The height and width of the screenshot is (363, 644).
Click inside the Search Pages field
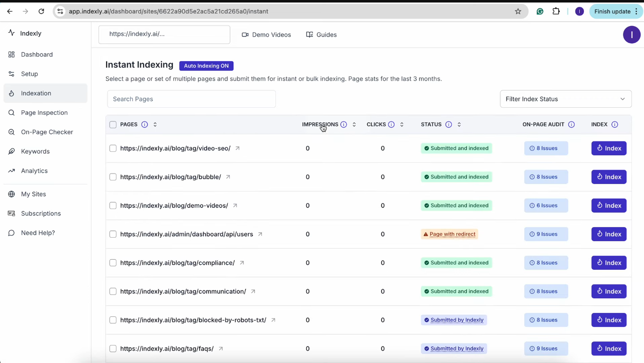(x=191, y=99)
